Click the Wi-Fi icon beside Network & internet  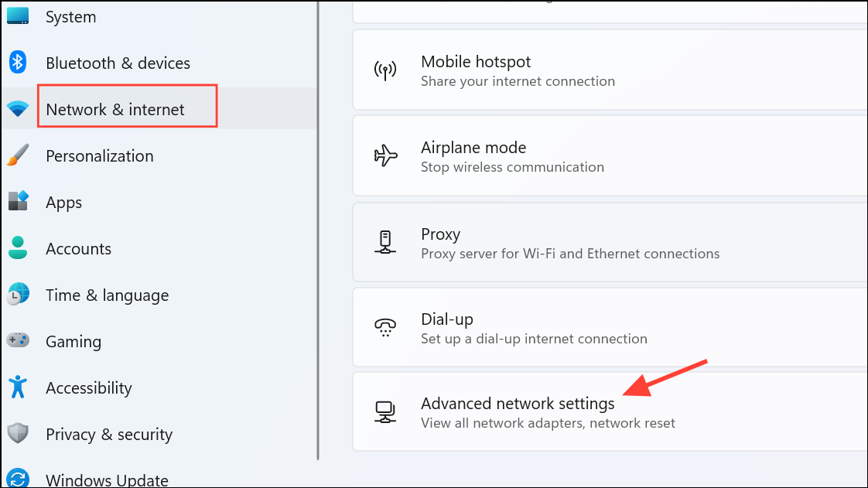18,109
